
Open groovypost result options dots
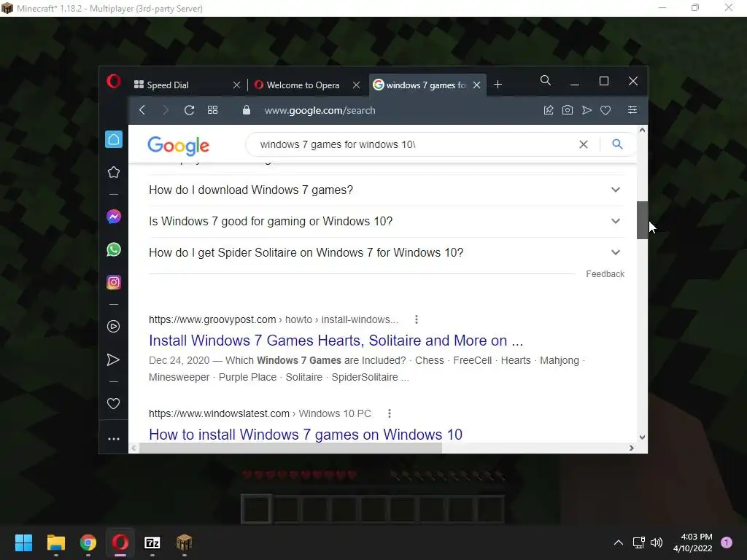click(x=417, y=319)
